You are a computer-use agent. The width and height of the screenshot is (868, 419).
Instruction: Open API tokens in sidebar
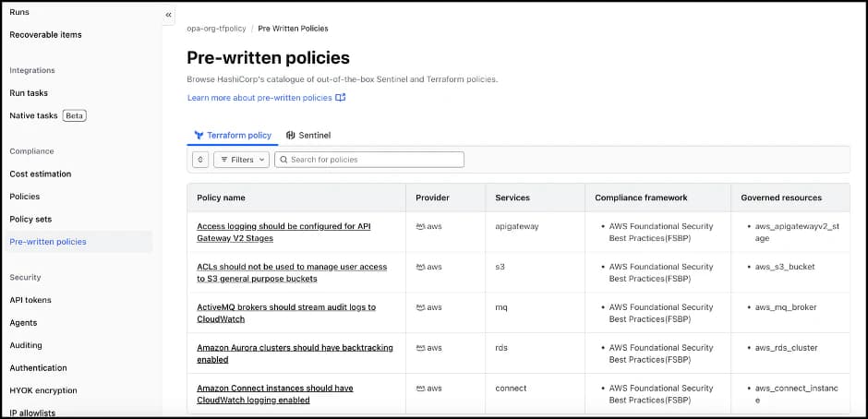point(30,300)
